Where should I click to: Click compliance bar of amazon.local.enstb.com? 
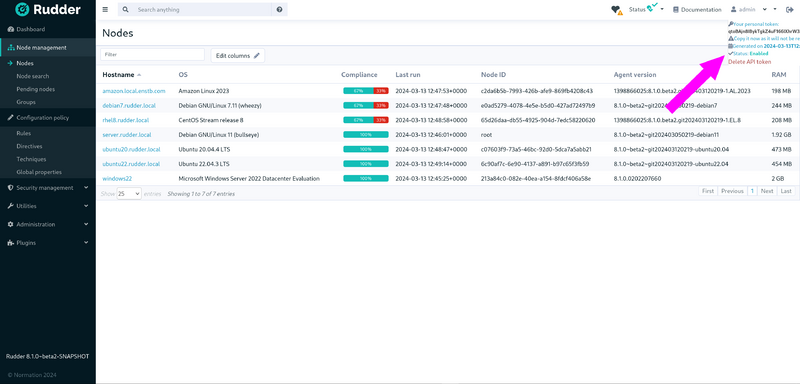366,91
